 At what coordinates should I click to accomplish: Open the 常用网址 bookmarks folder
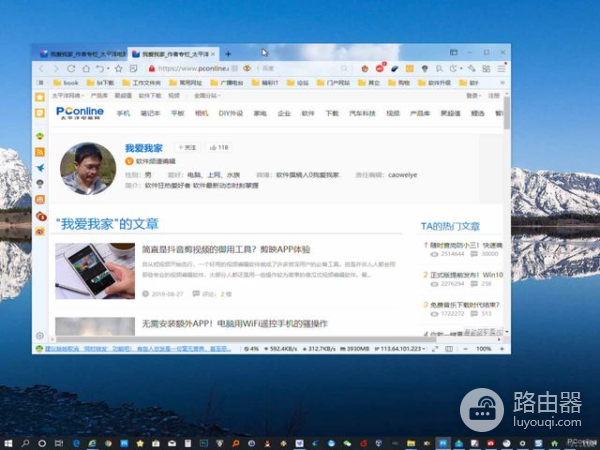click(x=186, y=83)
